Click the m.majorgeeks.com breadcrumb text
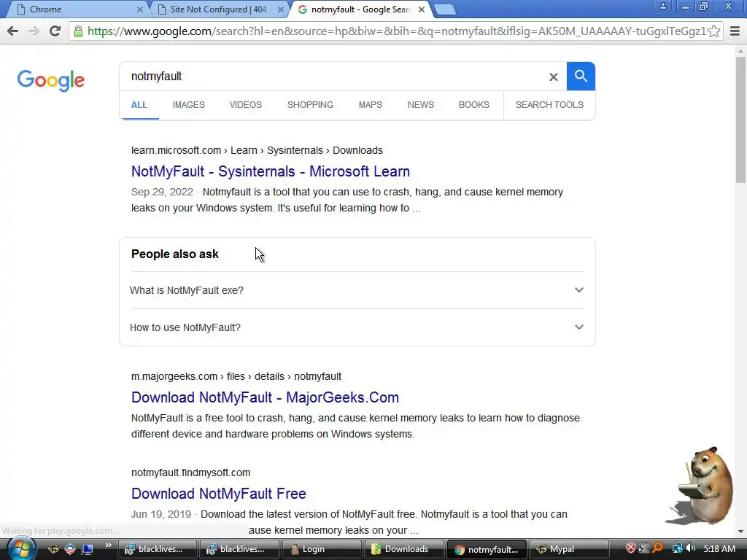The width and height of the screenshot is (747, 560). (236, 377)
